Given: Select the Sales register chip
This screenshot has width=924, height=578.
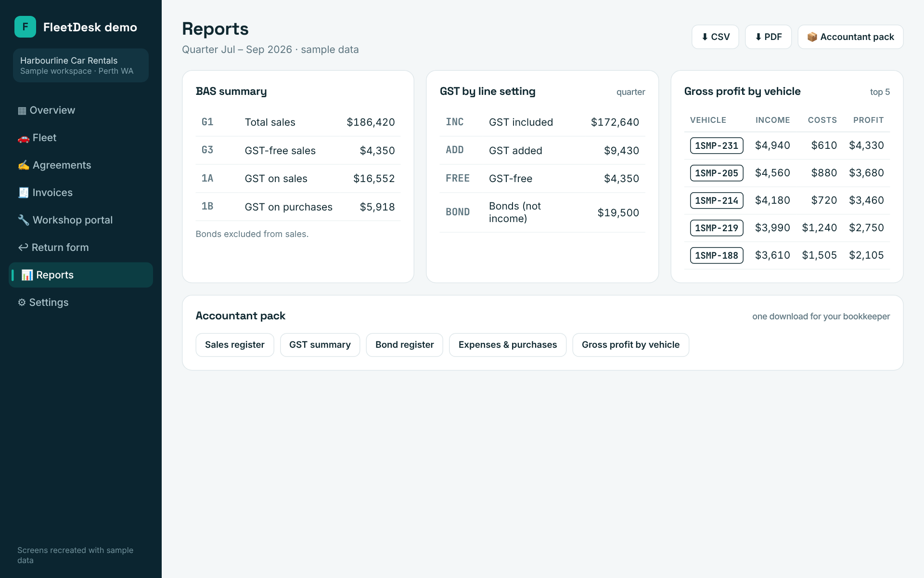Looking at the screenshot, I should (x=235, y=345).
